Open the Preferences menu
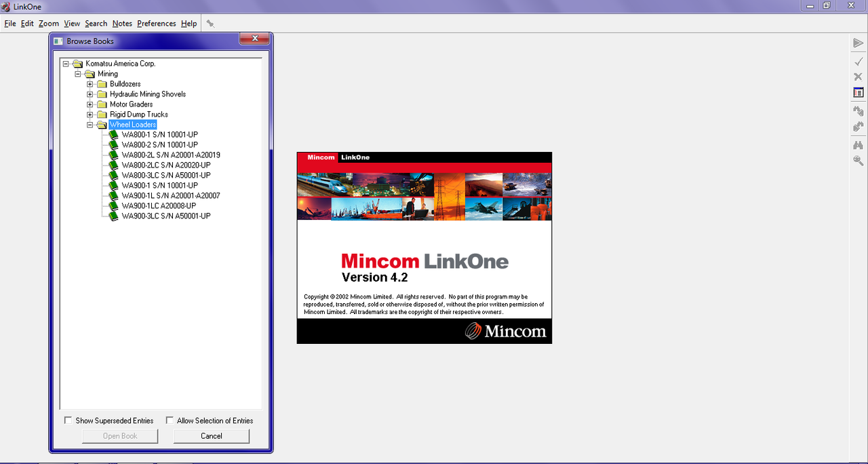Screen dimensions: 868x464 157,24
